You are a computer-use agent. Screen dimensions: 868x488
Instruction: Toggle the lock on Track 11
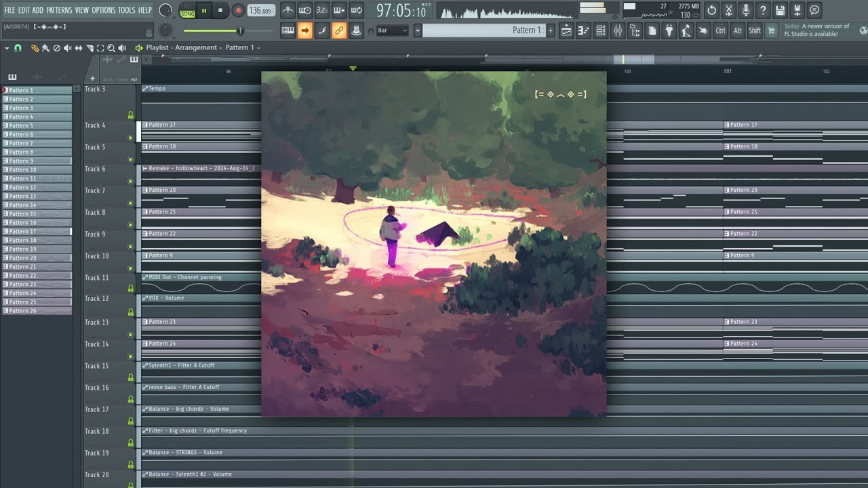[131, 288]
